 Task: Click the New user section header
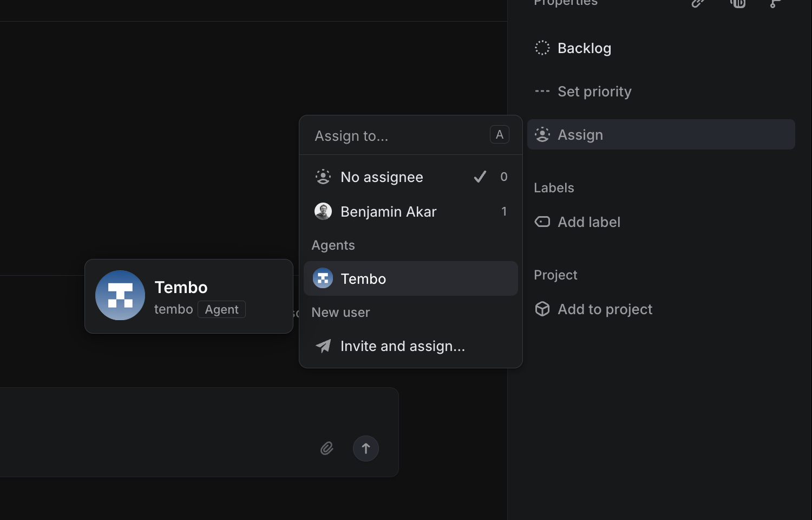[x=340, y=312]
